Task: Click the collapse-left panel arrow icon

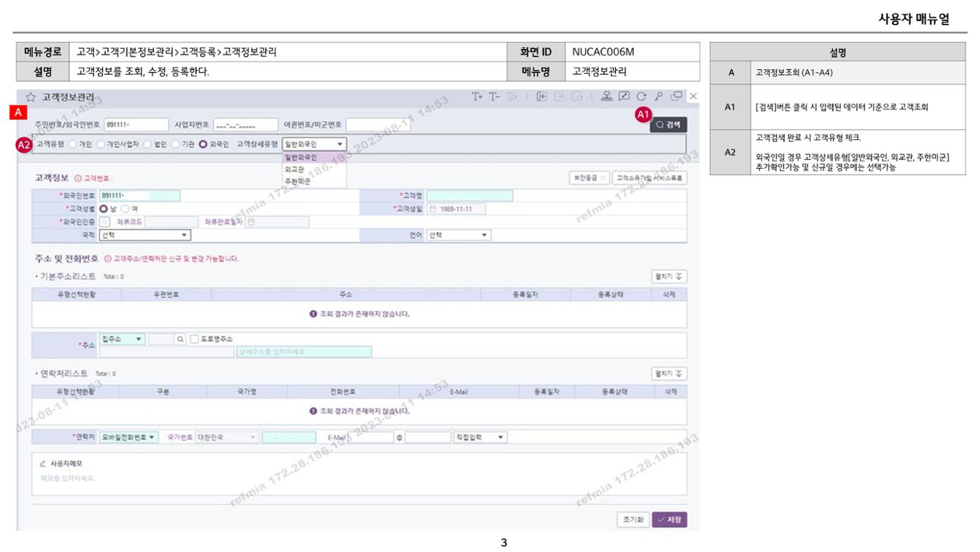Action: (542, 97)
